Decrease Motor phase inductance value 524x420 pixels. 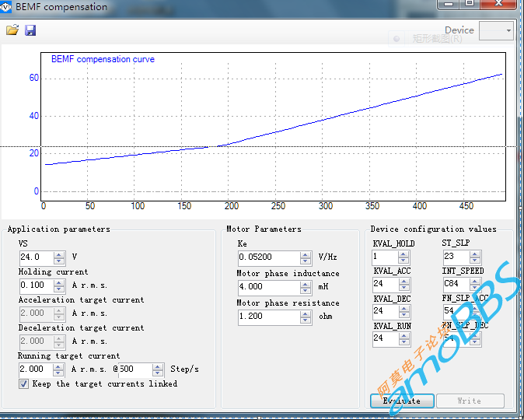[x=306, y=291]
